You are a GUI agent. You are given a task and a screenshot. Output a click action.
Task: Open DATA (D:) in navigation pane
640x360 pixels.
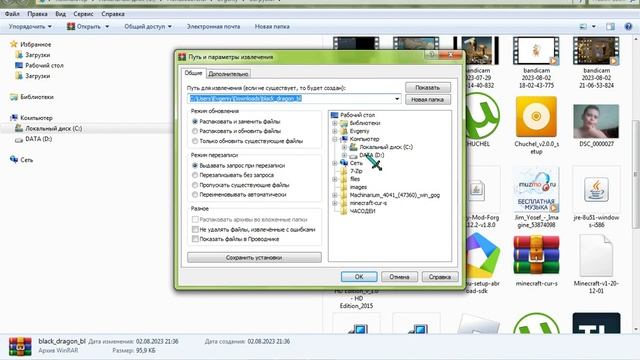click(x=38, y=139)
